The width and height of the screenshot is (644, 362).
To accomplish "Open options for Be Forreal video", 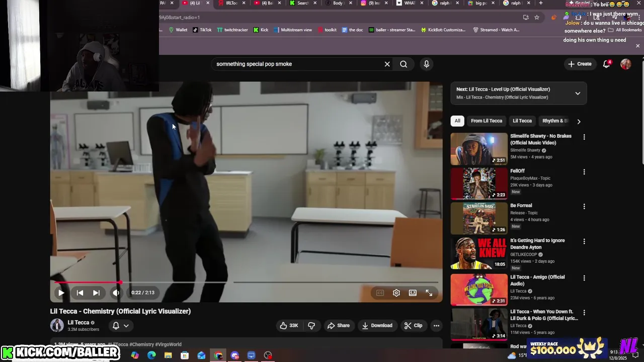I will coord(584,206).
